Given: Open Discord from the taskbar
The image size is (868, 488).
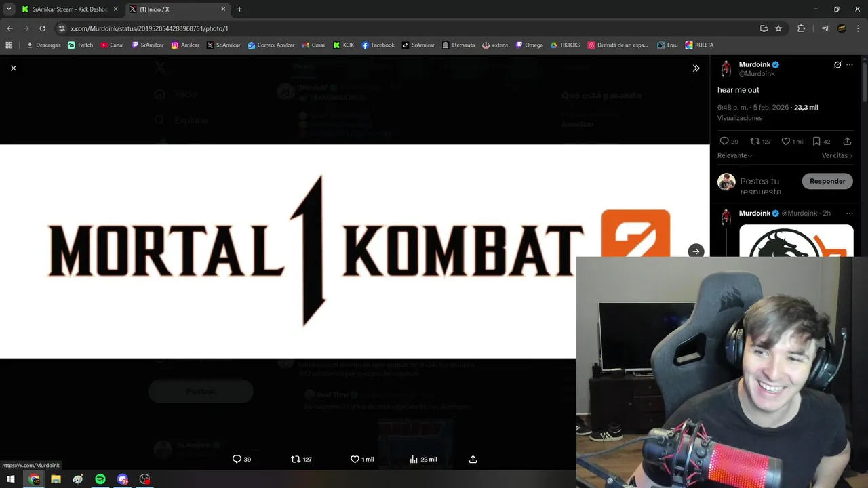Looking at the screenshot, I should [x=122, y=479].
